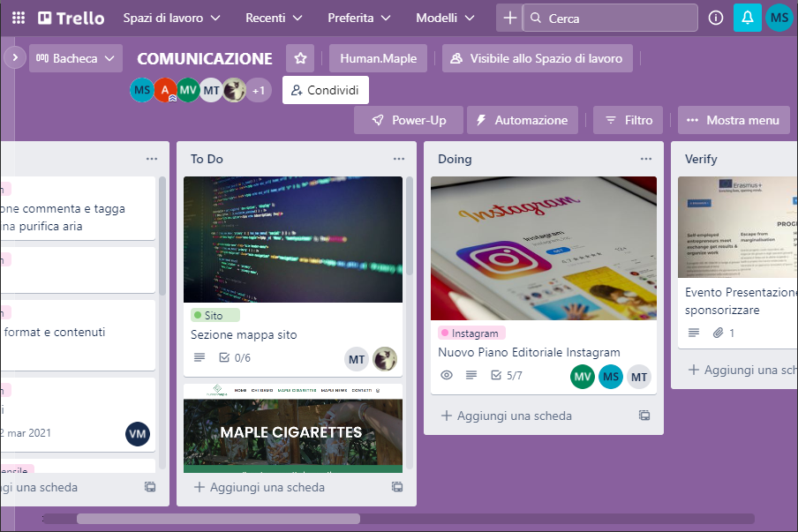Create new item with plus button
Screen dimensions: 798x532
coord(509,18)
